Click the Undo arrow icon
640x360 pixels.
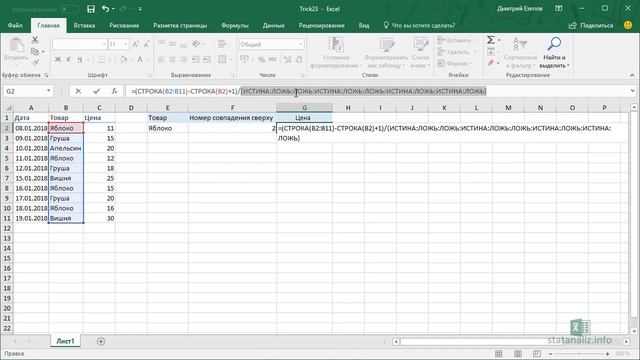click(106, 9)
